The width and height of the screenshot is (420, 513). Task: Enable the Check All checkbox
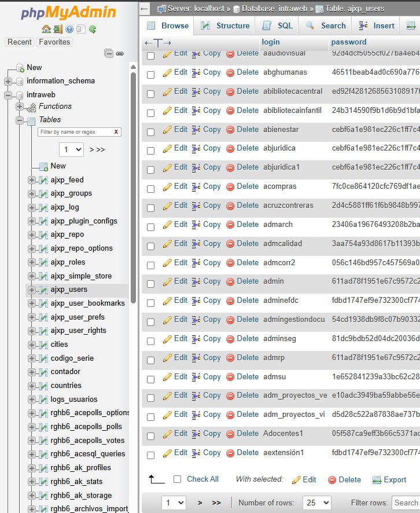tap(177, 479)
